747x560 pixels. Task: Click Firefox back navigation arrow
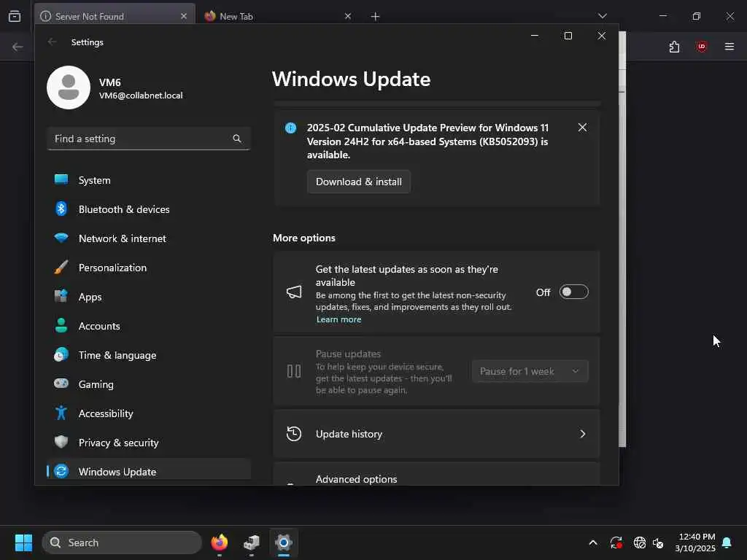coord(18,47)
